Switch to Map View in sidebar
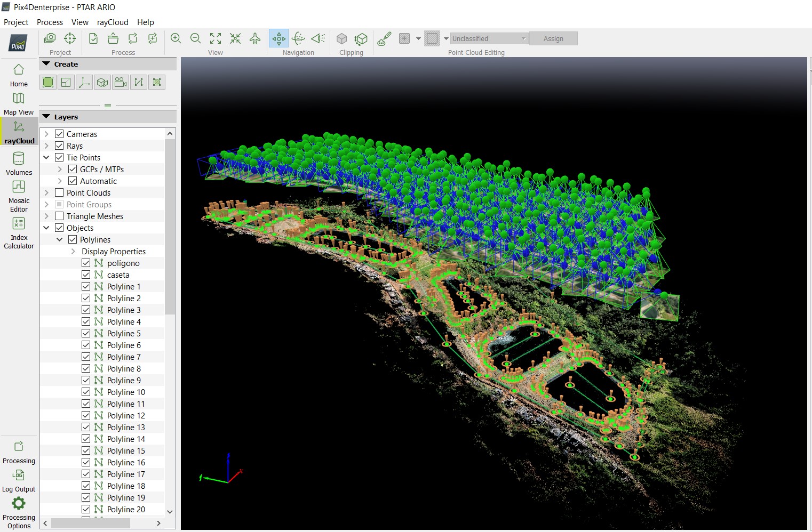 [x=19, y=103]
